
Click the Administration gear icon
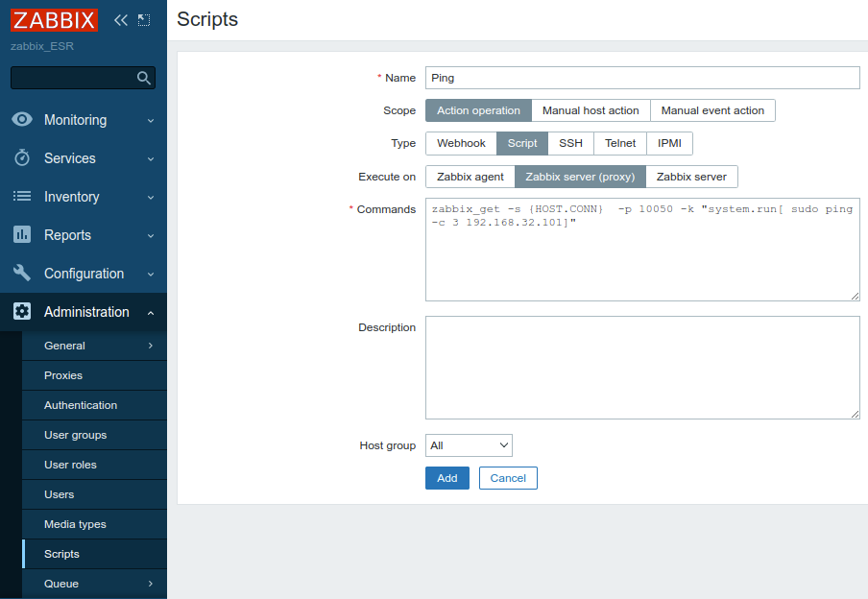tap(22, 311)
